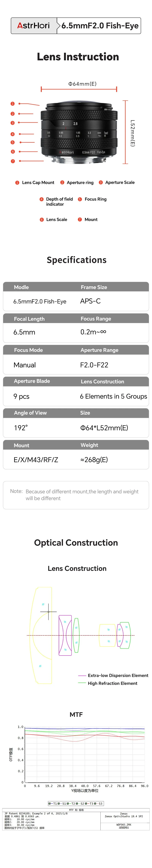This screenshot has width=152, height=868.
Task: Click the AstrHori brand logo
Action: [33, 26]
